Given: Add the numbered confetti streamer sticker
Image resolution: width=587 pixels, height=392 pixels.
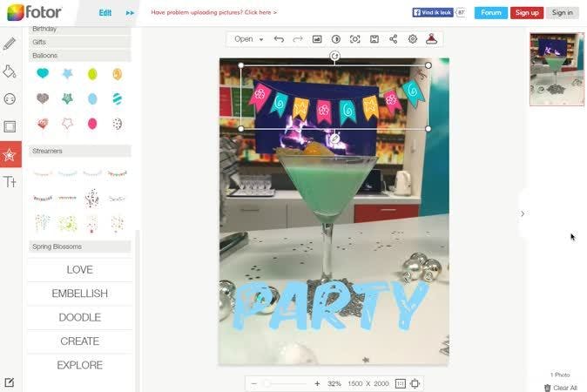Looking at the screenshot, I should 92,198.
